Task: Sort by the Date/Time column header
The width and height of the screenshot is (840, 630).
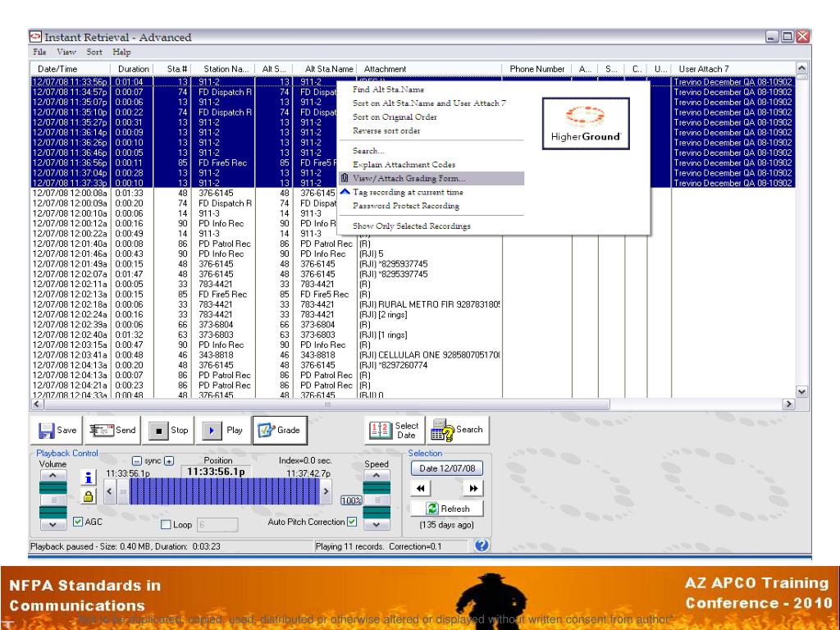Action: (71, 69)
